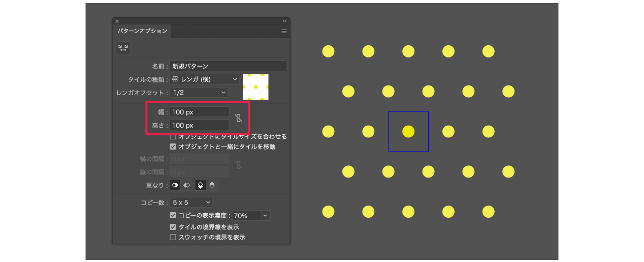
Task: Select Top in Front overlap icon
Action: (201, 185)
